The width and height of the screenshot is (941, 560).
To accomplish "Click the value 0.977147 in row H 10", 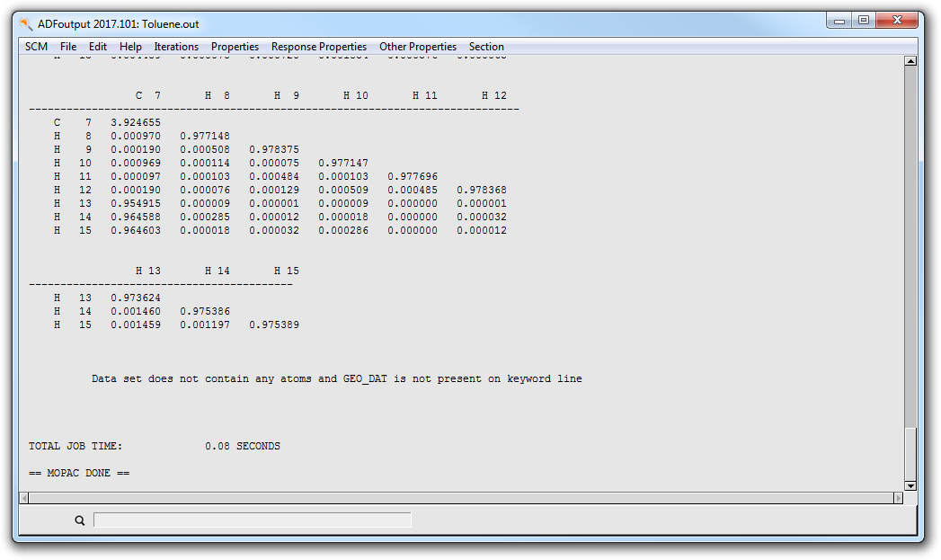I will (343, 164).
